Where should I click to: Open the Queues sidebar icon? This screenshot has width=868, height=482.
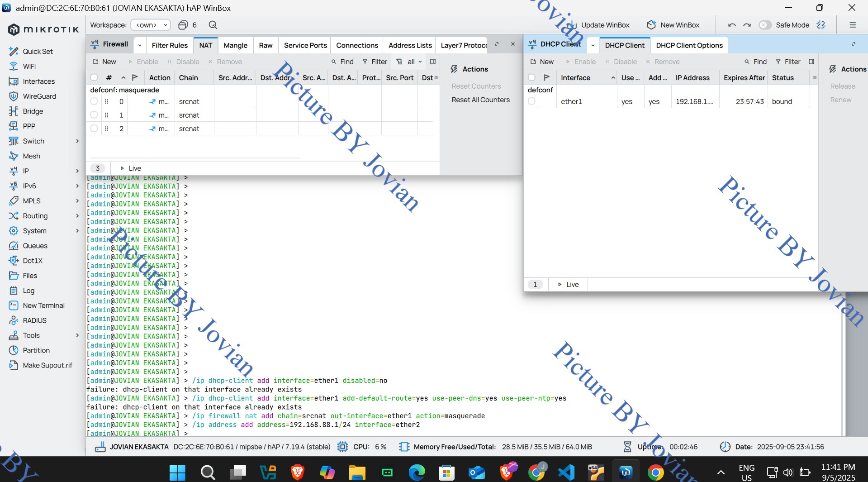click(14, 246)
